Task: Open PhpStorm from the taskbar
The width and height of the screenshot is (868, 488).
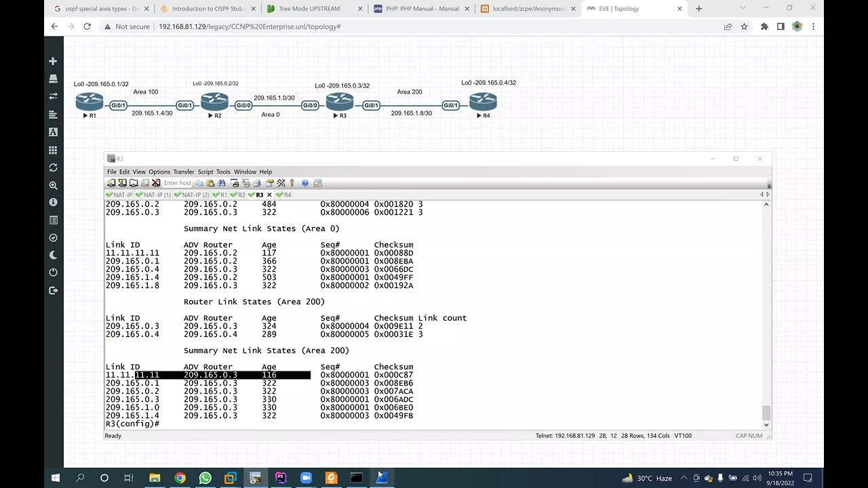Action: [281, 478]
